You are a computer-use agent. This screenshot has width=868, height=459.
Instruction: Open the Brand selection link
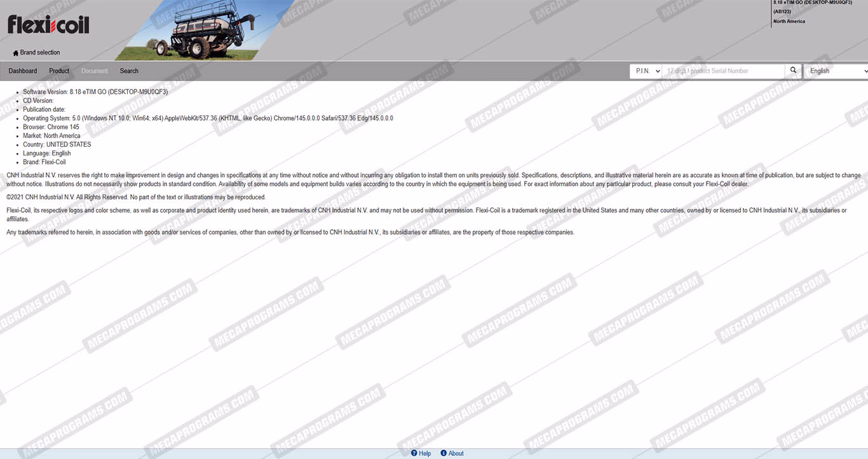click(x=39, y=53)
